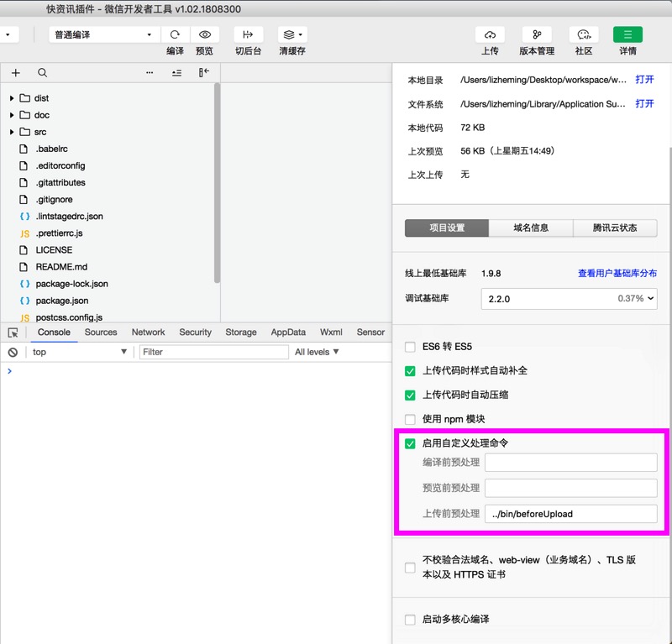This screenshot has height=644, width=672.
Task: Switch to the Network tab
Action: click(148, 332)
